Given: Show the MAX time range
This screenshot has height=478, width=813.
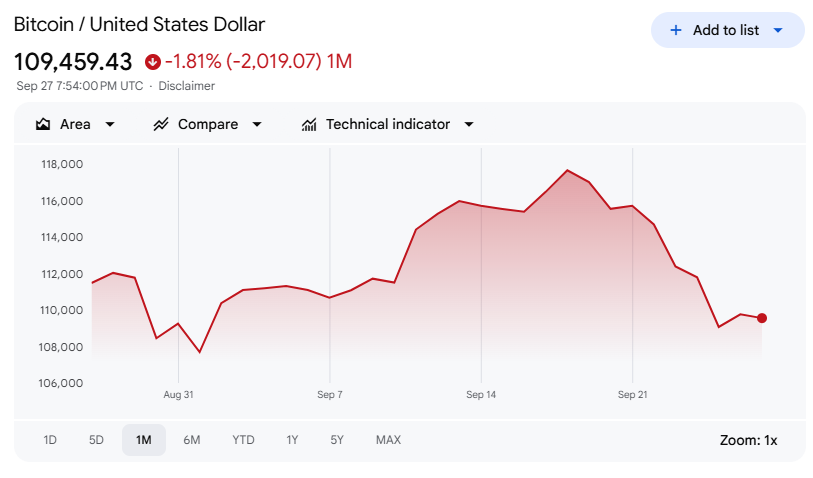Looking at the screenshot, I should (x=388, y=440).
